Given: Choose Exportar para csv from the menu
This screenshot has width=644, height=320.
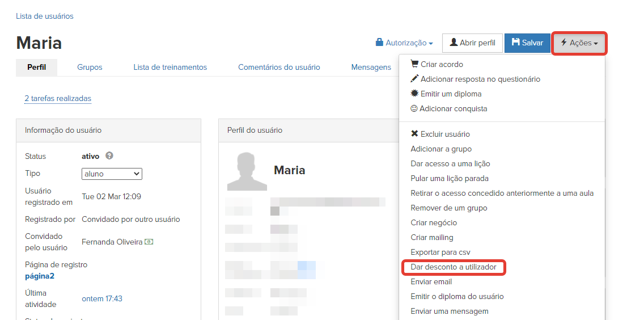Looking at the screenshot, I should (x=440, y=252).
